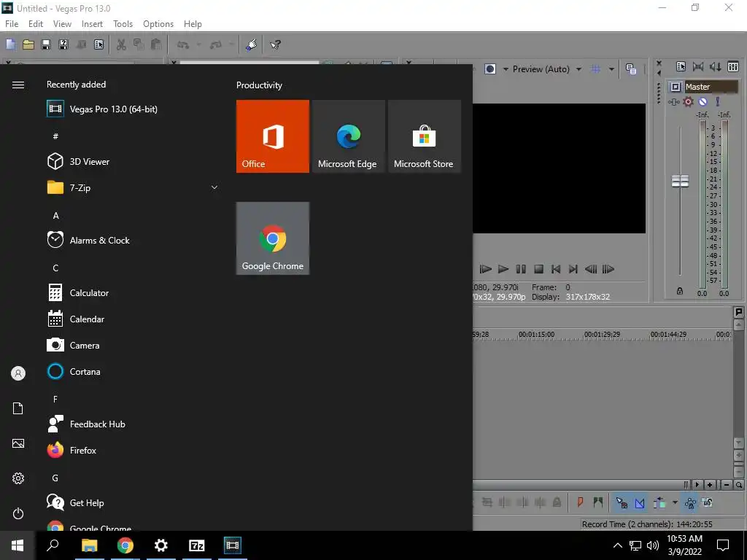747x560 pixels.
Task: Toggle Master bus mute icon
Action: click(703, 101)
